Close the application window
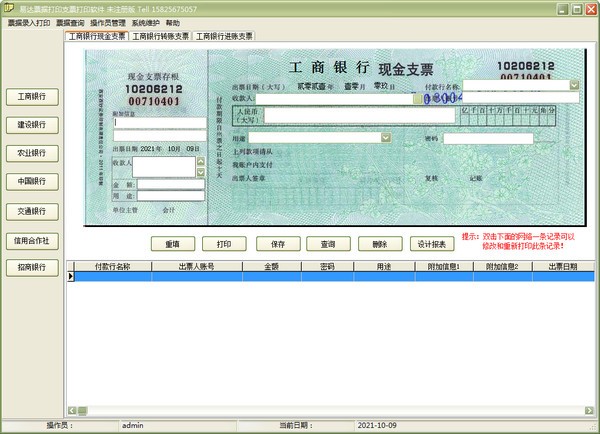This screenshot has height=434, width=600. click(x=591, y=9)
